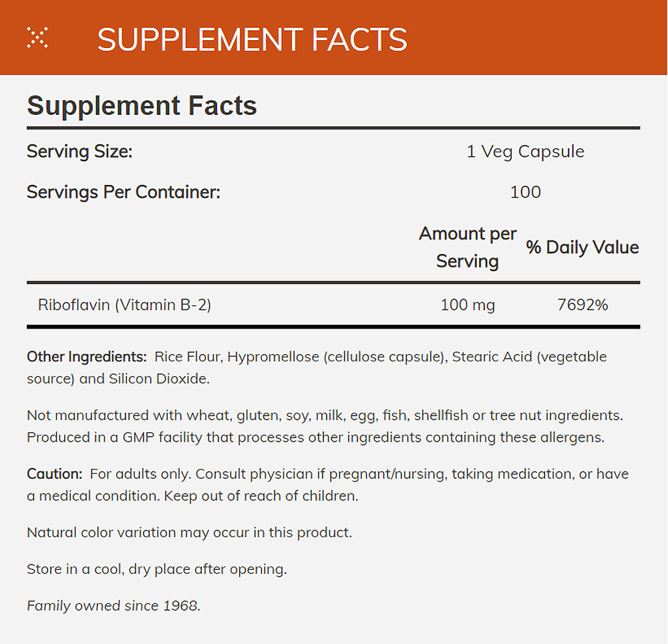Image resolution: width=668 pixels, height=644 pixels.
Task: Click the % Daily Value column header
Action: (x=582, y=247)
